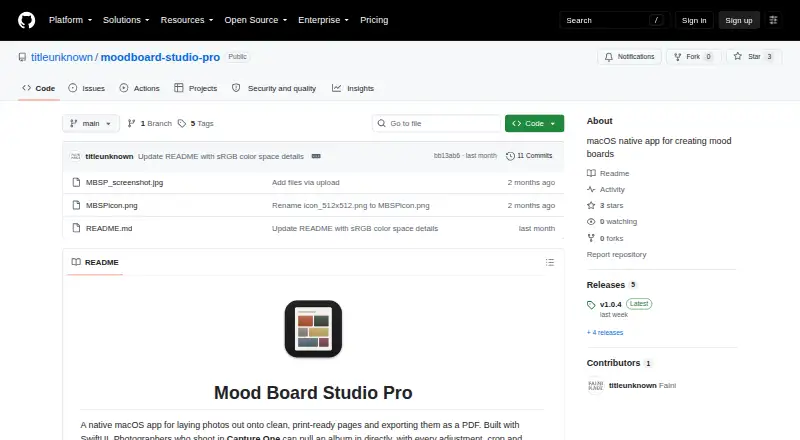
Task: Expand the Solutions menu
Action: coord(126,20)
